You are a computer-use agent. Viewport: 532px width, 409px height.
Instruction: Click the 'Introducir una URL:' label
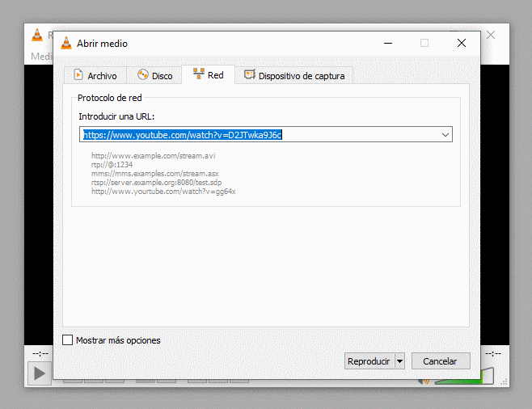coord(116,116)
